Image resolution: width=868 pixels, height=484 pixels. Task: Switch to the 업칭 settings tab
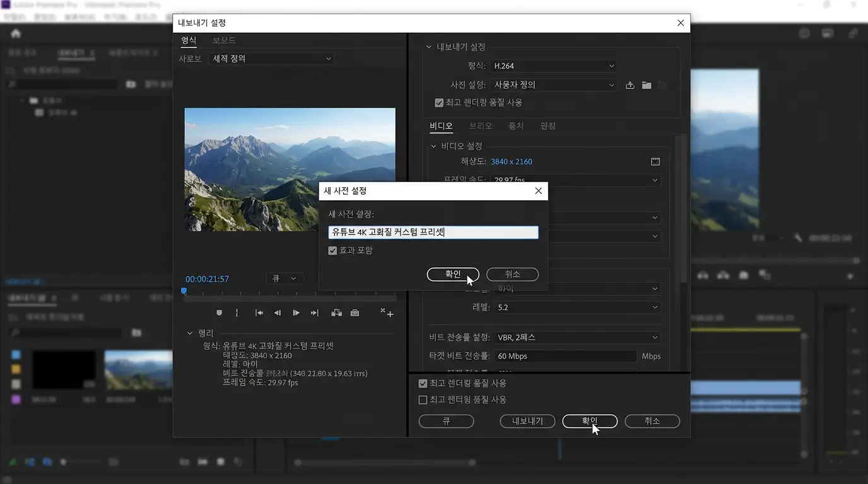548,126
